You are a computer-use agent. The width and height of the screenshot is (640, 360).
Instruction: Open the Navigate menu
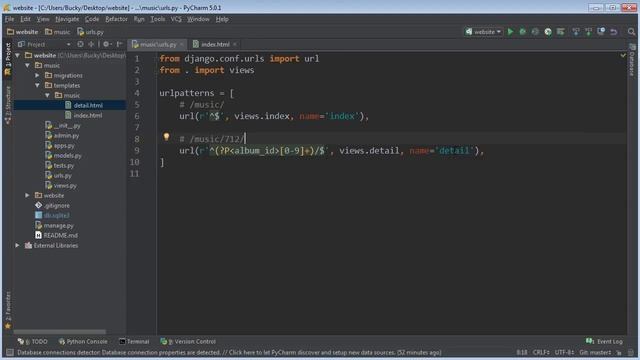click(67, 19)
